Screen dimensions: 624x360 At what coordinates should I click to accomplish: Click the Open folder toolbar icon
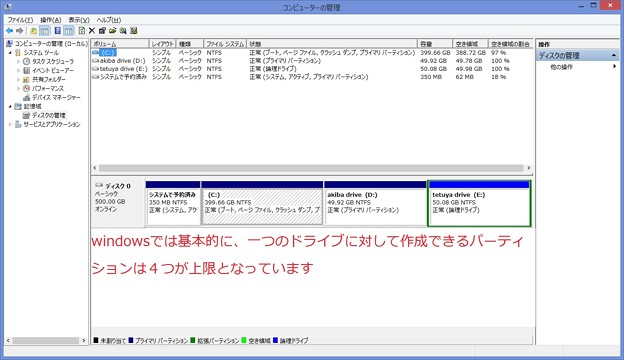pyautogui.click(x=113, y=31)
